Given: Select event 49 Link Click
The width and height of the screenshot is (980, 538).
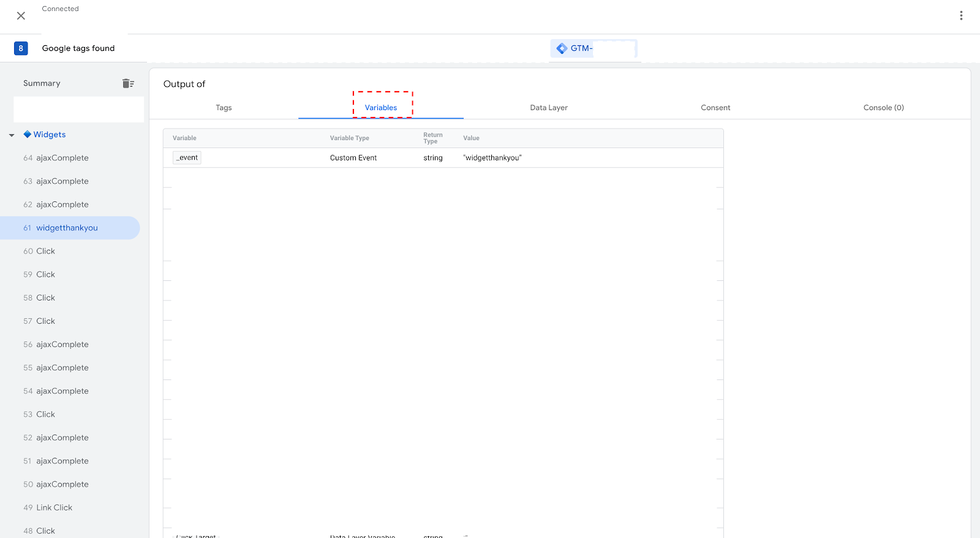Looking at the screenshot, I should [x=54, y=507].
